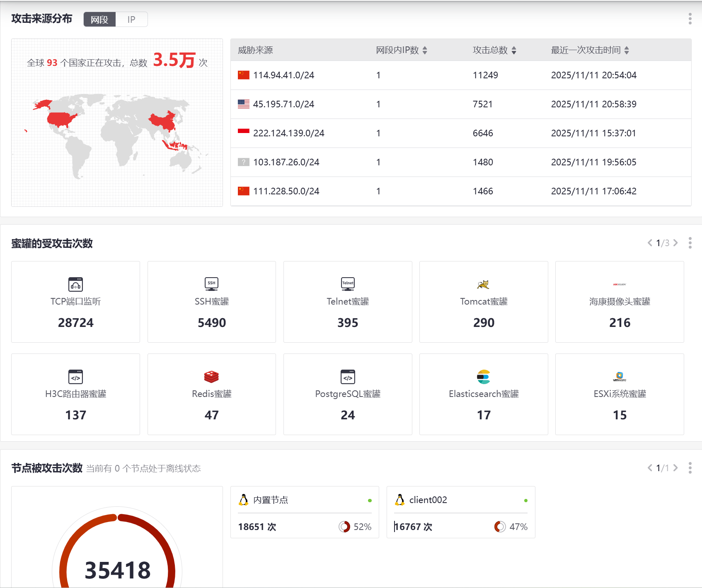Sort by 最近一次攻击时间 column

click(627, 51)
